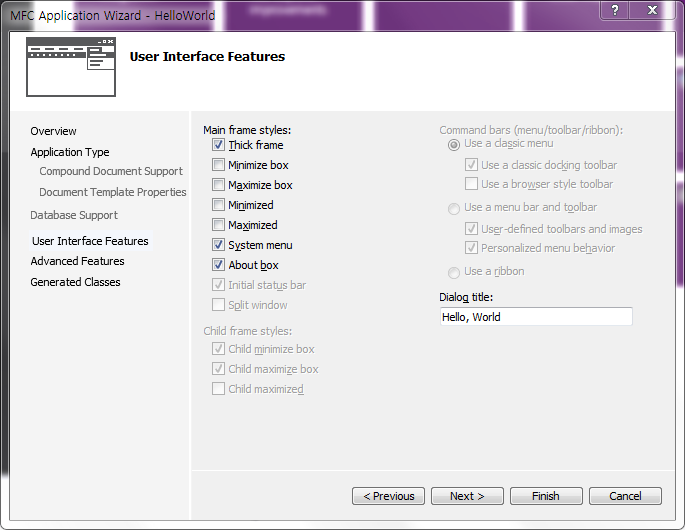This screenshot has width=685, height=530.
Task: Click User-defined toolbars and images checkbox
Action: pyautogui.click(x=471, y=229)
